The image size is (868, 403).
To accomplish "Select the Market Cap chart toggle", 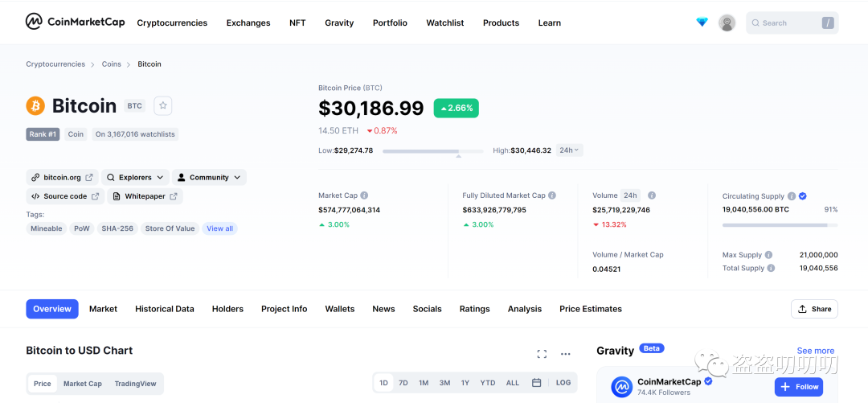I will point(83,384).
